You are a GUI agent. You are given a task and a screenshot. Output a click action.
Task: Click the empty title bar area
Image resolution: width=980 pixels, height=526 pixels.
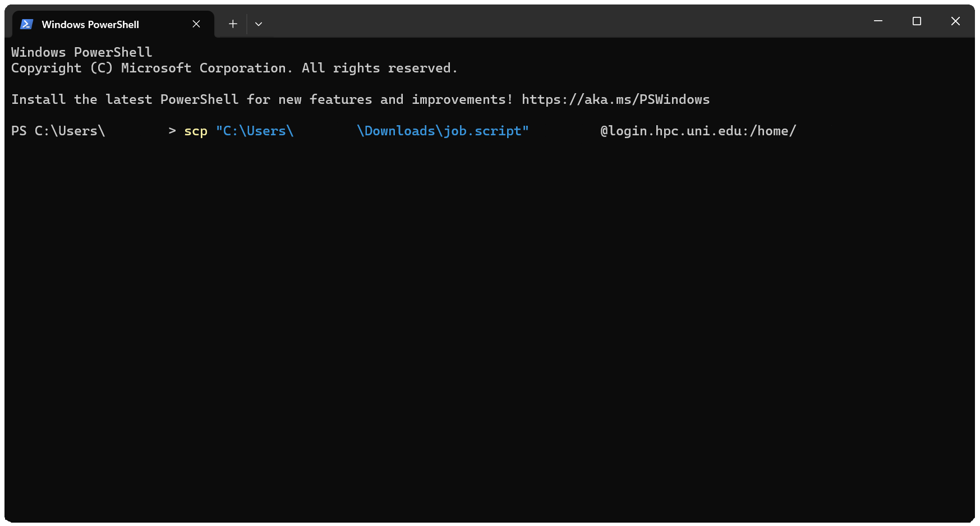tap(561, 22)
